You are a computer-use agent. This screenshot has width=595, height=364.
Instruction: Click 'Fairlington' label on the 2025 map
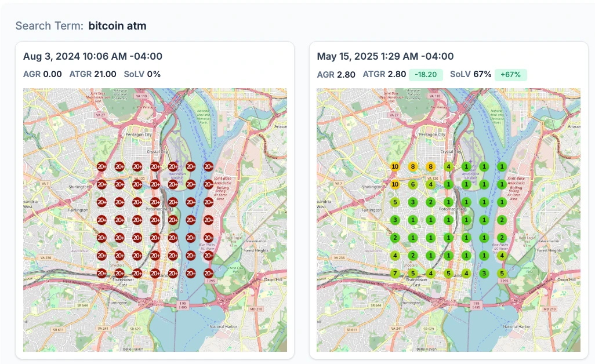(x=372, y=210)
